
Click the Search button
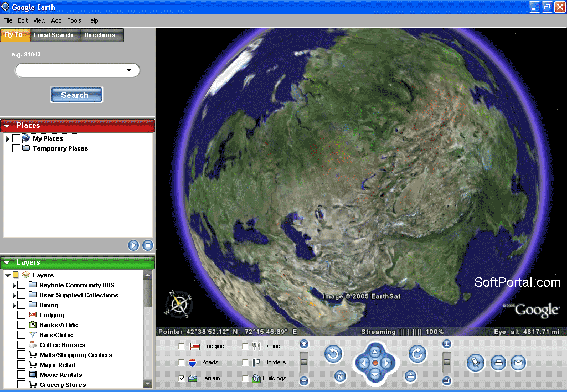pos(76,95)
